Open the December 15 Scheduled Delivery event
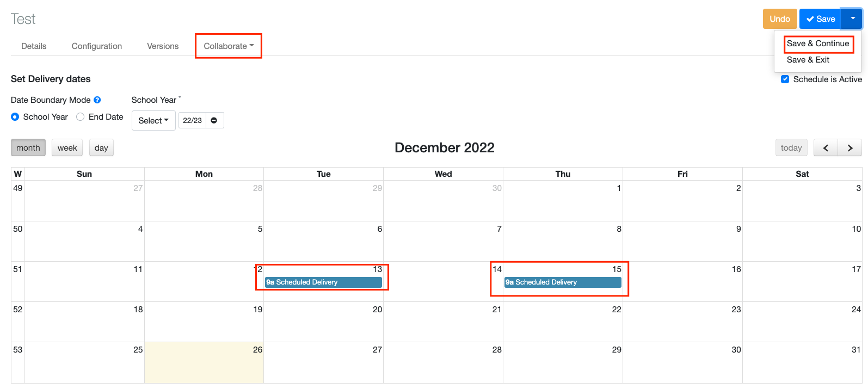The width and height of the screenshot is (868, 389). (563, 282)
